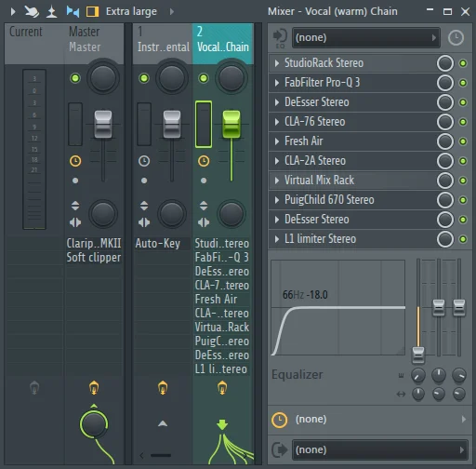
Task: Click the input latency clock icon
Action: (456, 38)
